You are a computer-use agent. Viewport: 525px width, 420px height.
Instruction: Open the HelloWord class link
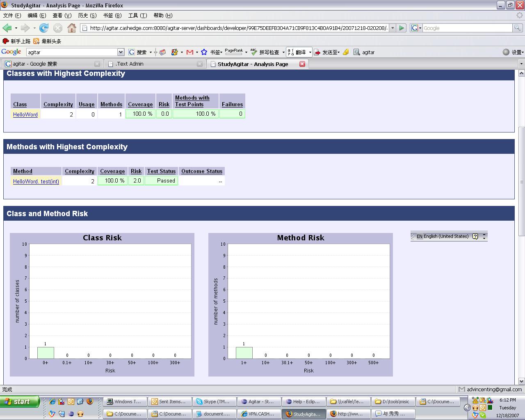click(x=25, y=114)
